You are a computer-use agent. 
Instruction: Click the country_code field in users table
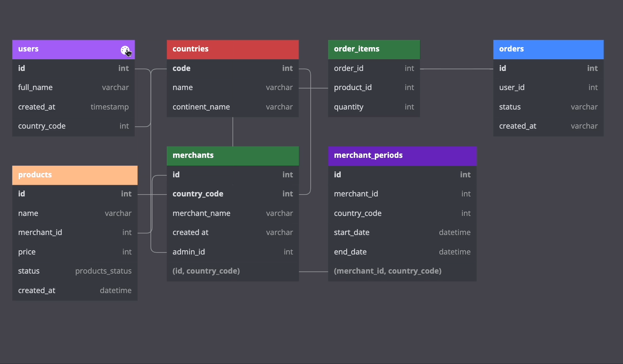[x=73, y=126]
